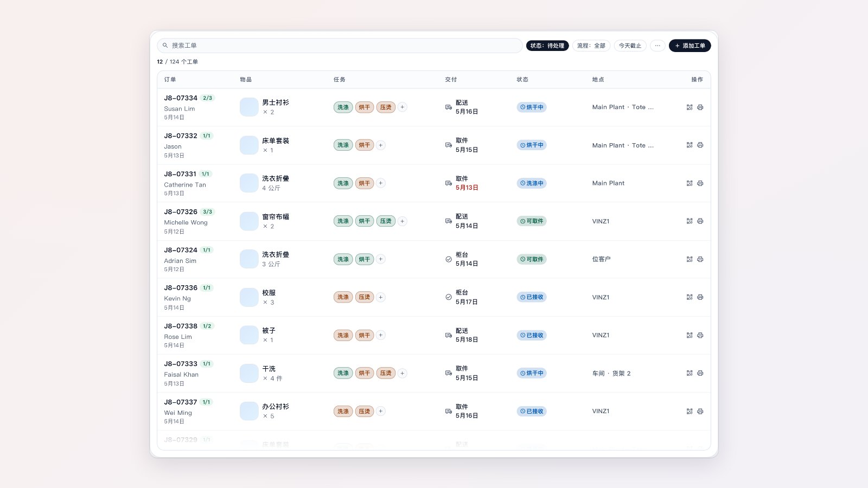Open the 男士衬衫 item thumbnail

tap(249, 107)
